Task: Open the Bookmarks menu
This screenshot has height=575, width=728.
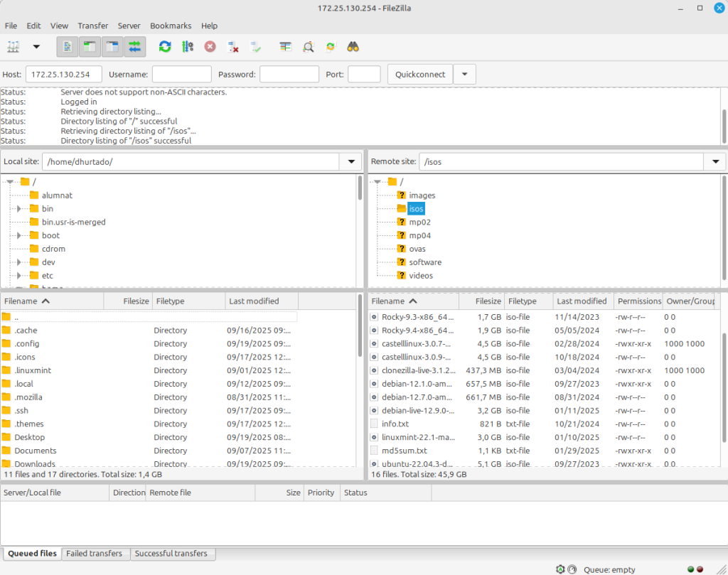Action: pos(171,26)
